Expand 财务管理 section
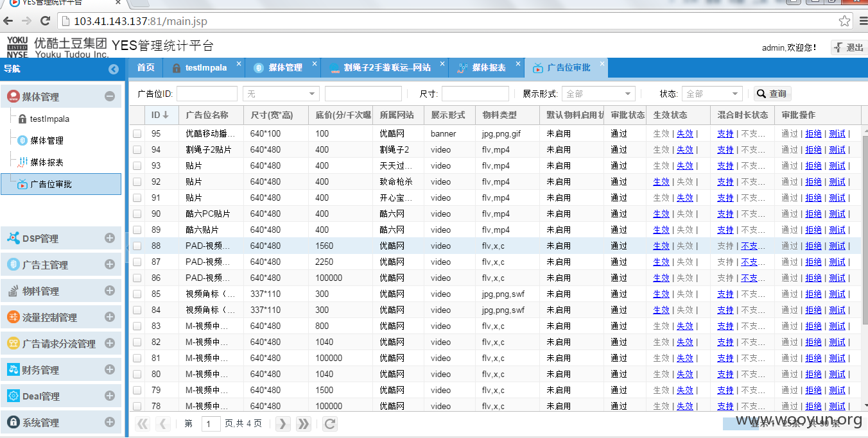The image size is (868, 438). click(x=110, y=369)
